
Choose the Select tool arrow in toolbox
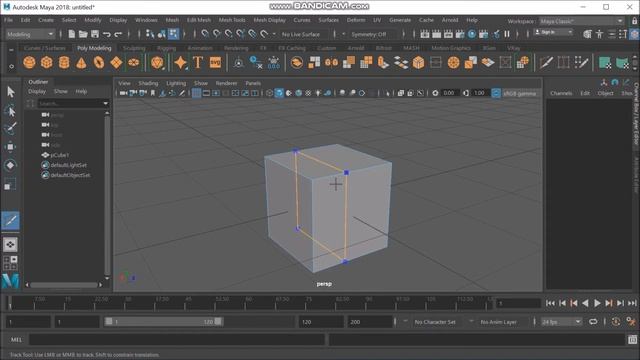click(x=11, y=91)
